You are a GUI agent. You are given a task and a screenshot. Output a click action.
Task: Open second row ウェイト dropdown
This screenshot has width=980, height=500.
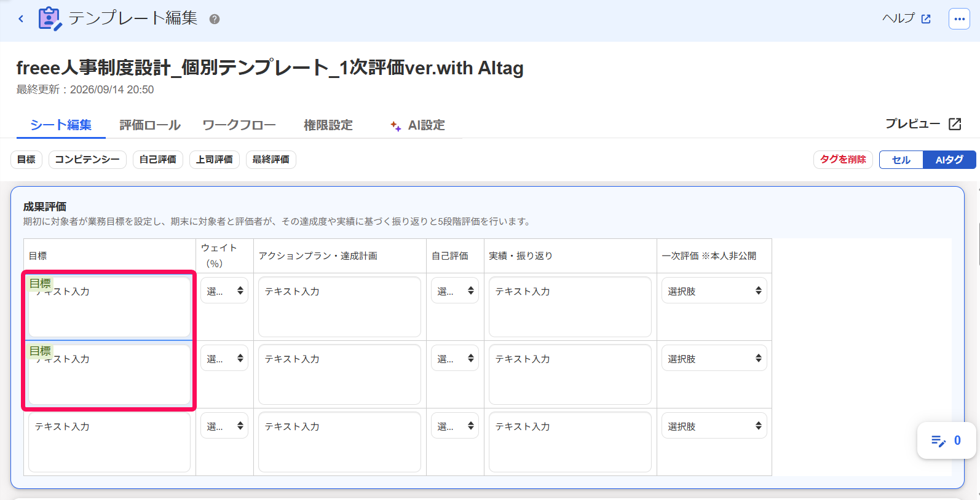[224, 358]
